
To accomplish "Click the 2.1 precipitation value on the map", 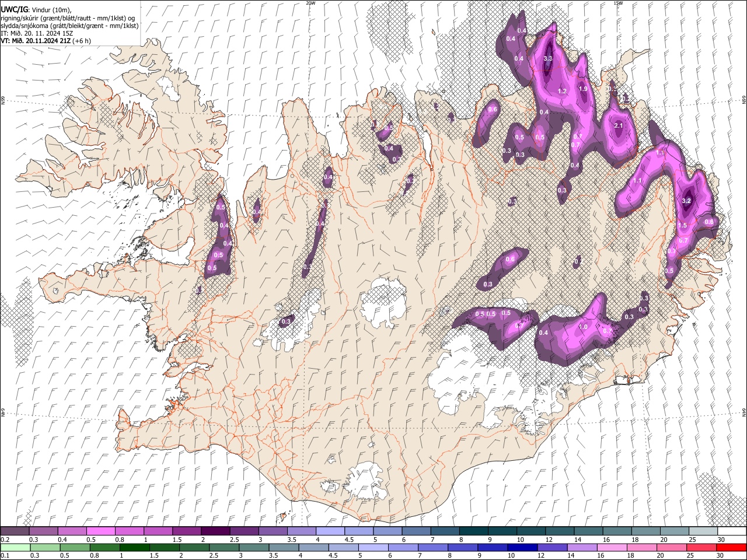I will tap(619, 125).
